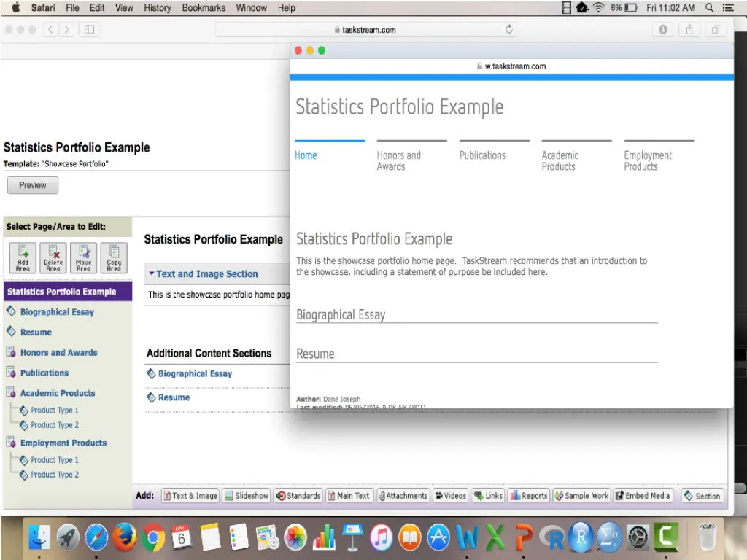Add a Text & Image section
The height and width of the screenshot is (560, 747).
pos(190,496)
